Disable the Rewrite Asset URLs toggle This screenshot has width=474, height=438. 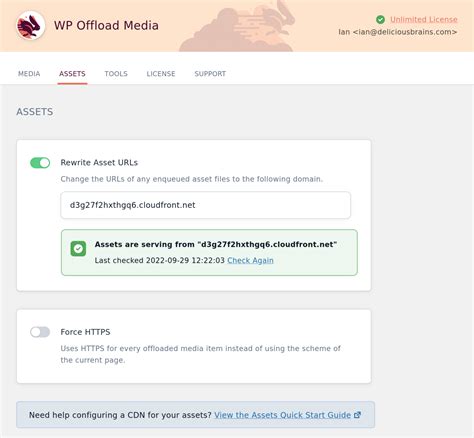[40, 163]
